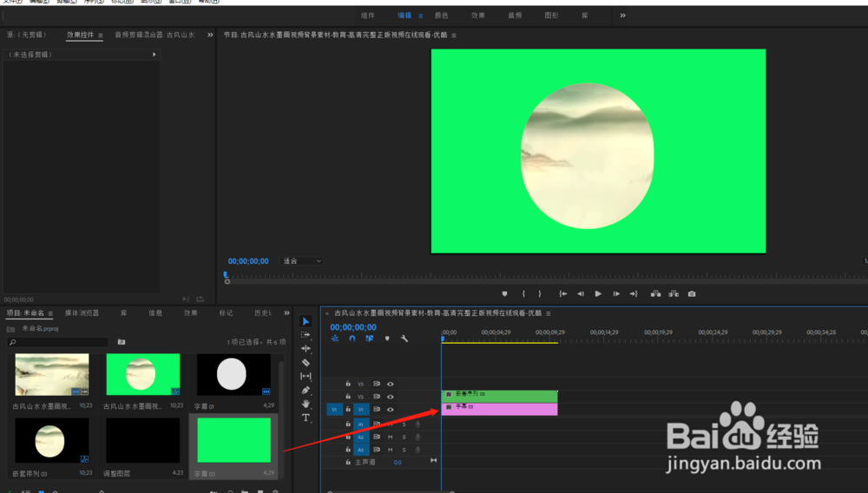The image size is (868, 493).
Task: Expand workspace overflow chevron in top bar
Action: click(x=622, y=16)
